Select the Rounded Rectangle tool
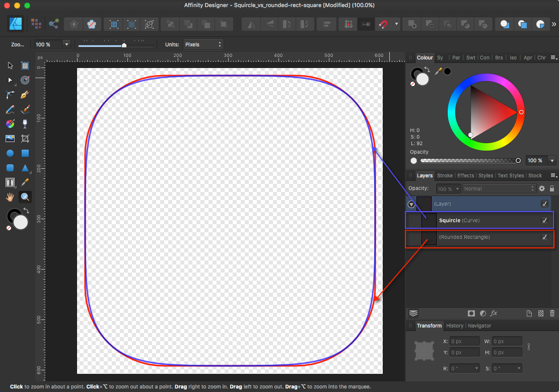 click(9, 167)
